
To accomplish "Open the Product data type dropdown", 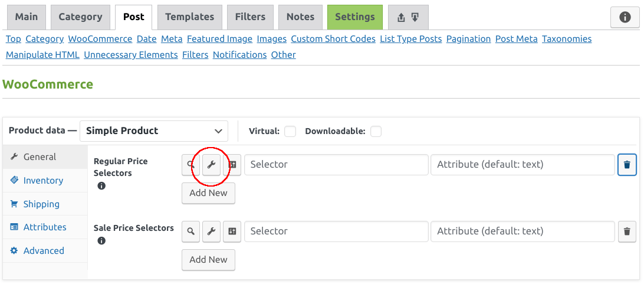I will click(x=154, y=131).
